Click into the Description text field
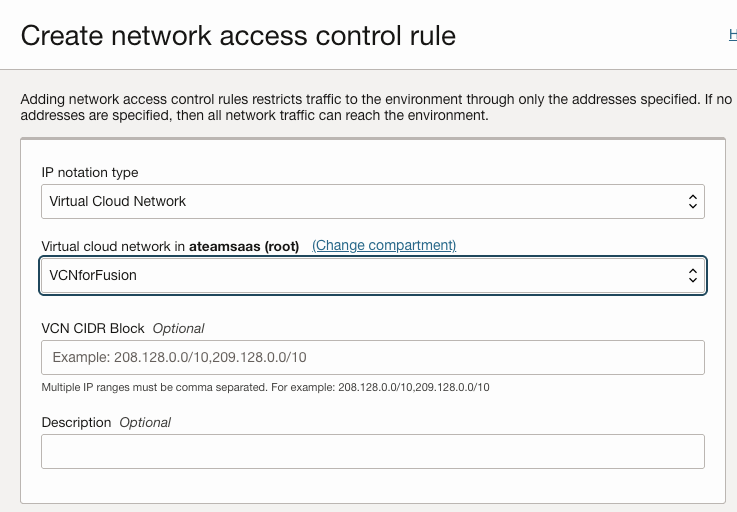Screen dimensions: 737x512 point(372,451)
